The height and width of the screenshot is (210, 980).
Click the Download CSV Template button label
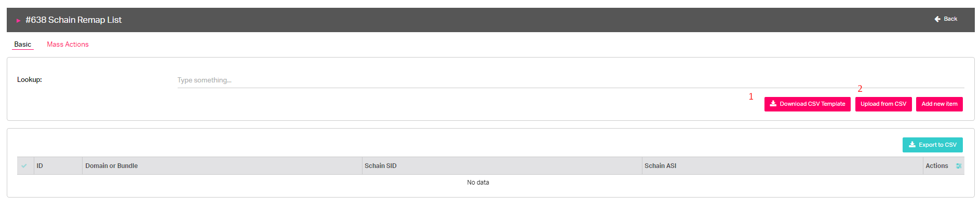click(x=812, y=104)
